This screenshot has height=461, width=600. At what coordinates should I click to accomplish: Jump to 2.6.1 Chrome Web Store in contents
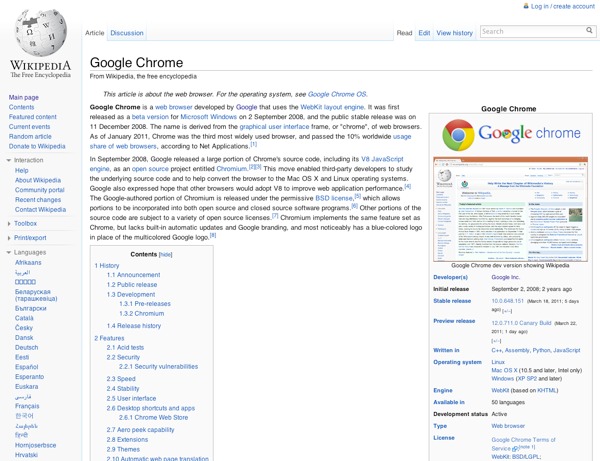[x=153, y=418]
